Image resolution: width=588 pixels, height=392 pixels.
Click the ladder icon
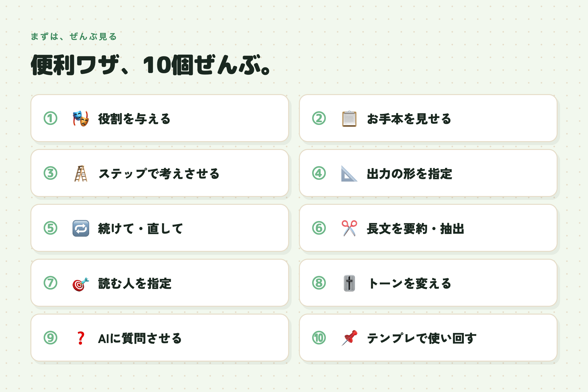pyautogui.click(x=81, y=173)
